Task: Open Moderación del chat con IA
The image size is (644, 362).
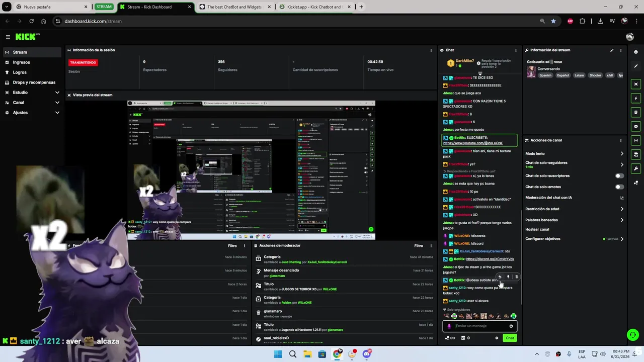Action: click(574, 198)
